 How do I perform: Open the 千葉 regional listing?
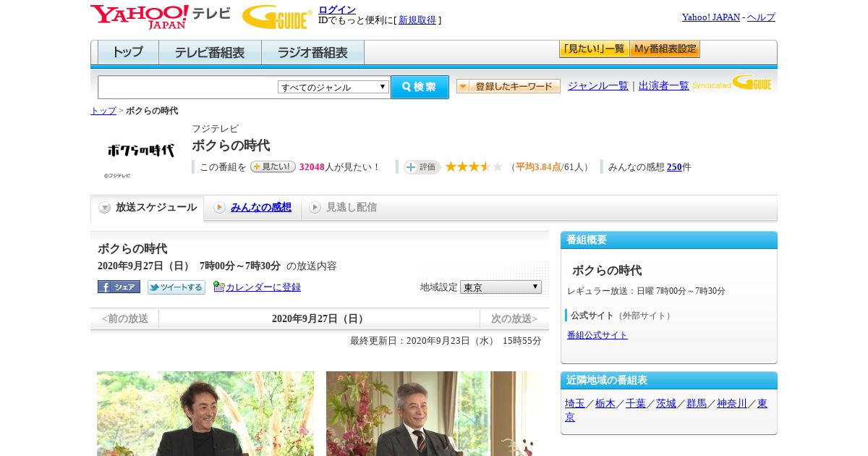click(x=636, y=403)
